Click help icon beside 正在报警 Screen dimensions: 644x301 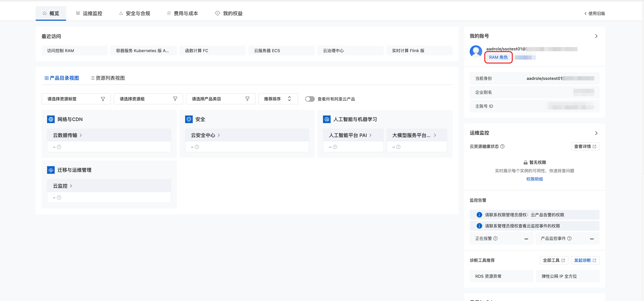(495, 238)
